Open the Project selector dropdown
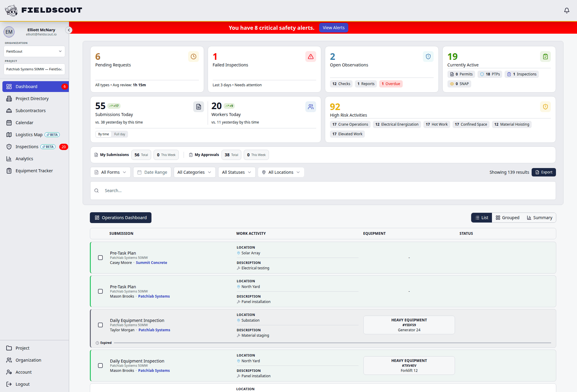This screenshot has height=392, width=577. point(34,69)
